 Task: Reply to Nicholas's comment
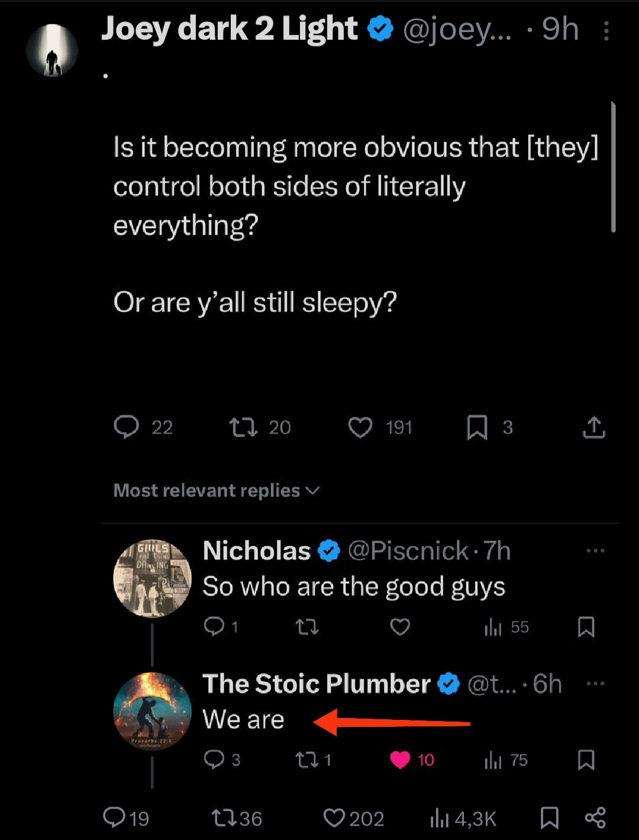214,626
